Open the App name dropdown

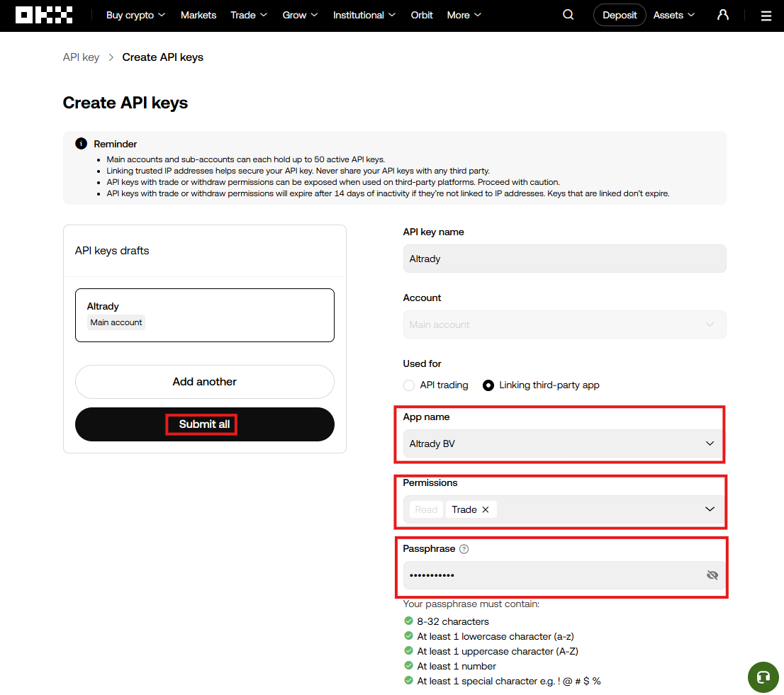pyautogui.click(x=564, y=443)
